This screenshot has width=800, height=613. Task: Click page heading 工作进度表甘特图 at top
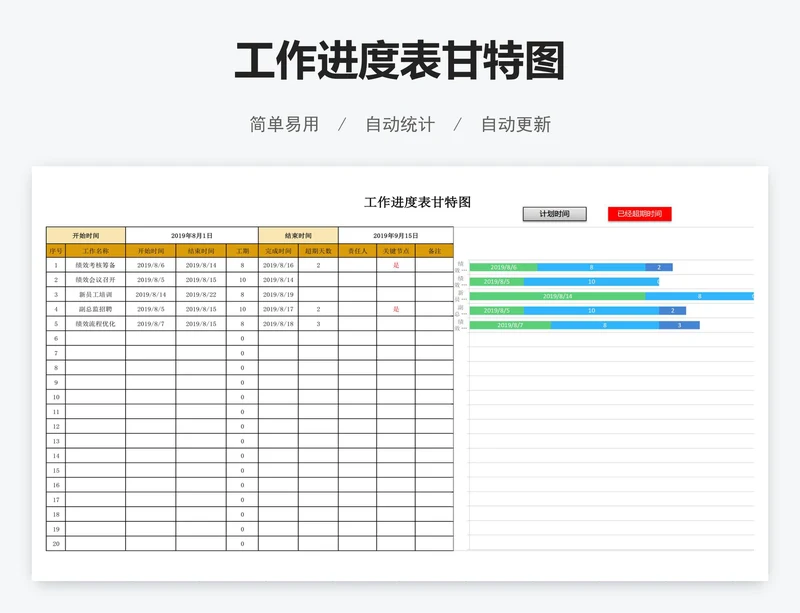(399, 61)
